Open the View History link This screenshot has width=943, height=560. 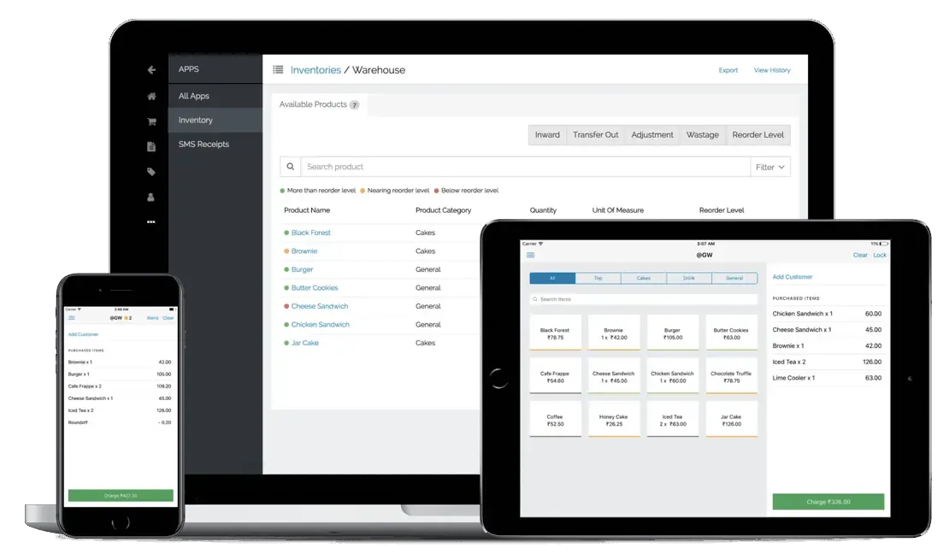coord(771,70)
